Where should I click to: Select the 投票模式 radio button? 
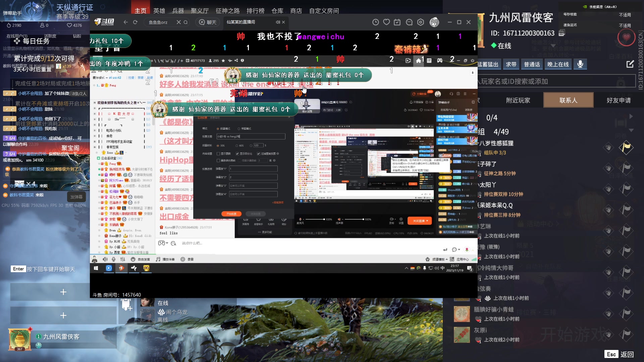(x=218, y=129)
